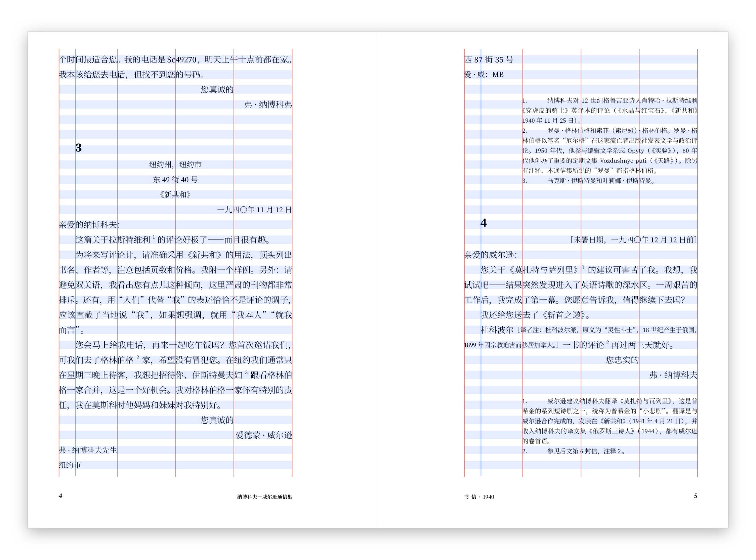Click the date 一九四〇年 11 月 12 日

[x=255, y=210]
